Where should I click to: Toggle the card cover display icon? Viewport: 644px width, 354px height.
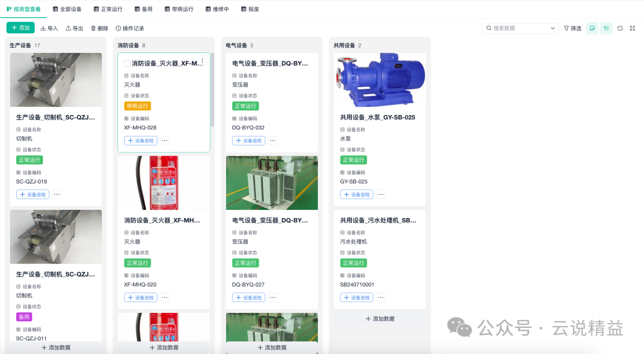(592, 29)
